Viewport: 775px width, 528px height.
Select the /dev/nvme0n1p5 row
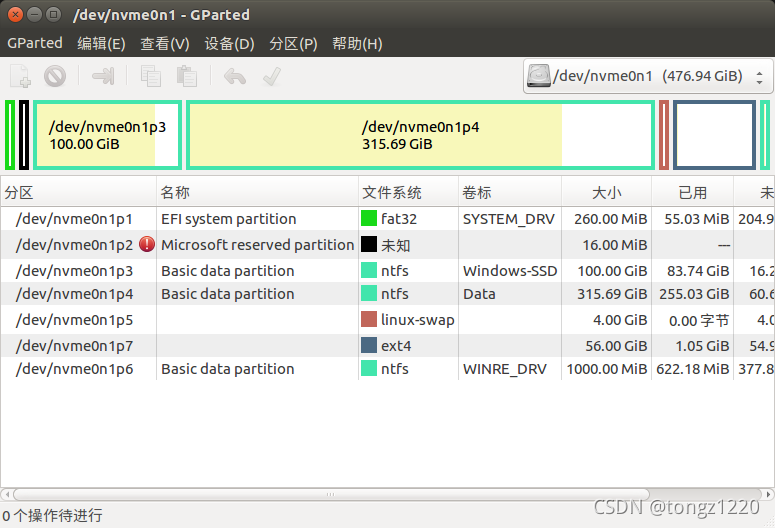388,320
